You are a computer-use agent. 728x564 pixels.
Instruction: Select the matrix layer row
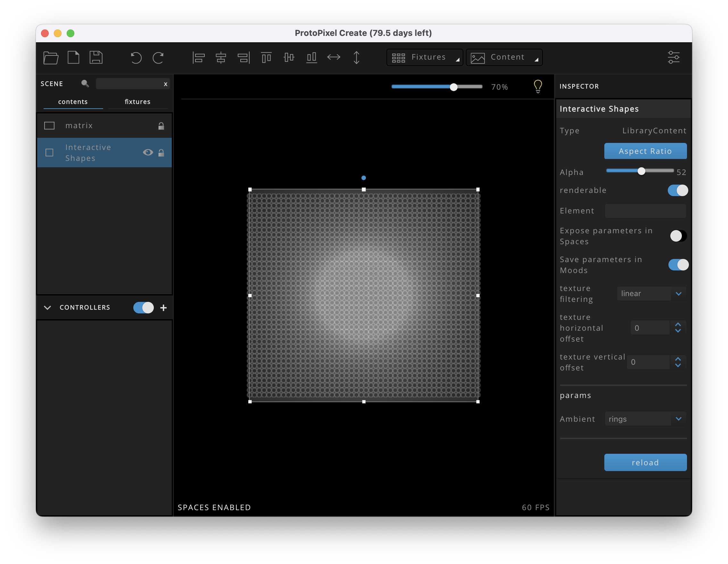[x=104, y=126]
